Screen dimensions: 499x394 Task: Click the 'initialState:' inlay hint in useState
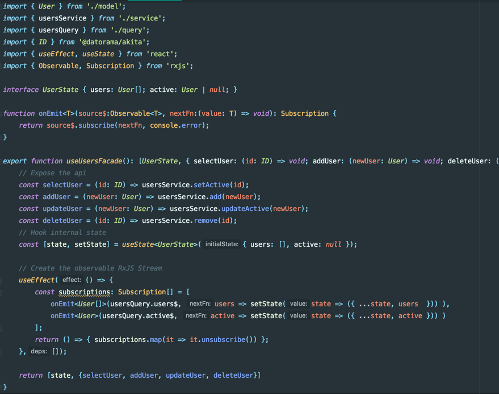pyautogui.click(x=222, y=244)
